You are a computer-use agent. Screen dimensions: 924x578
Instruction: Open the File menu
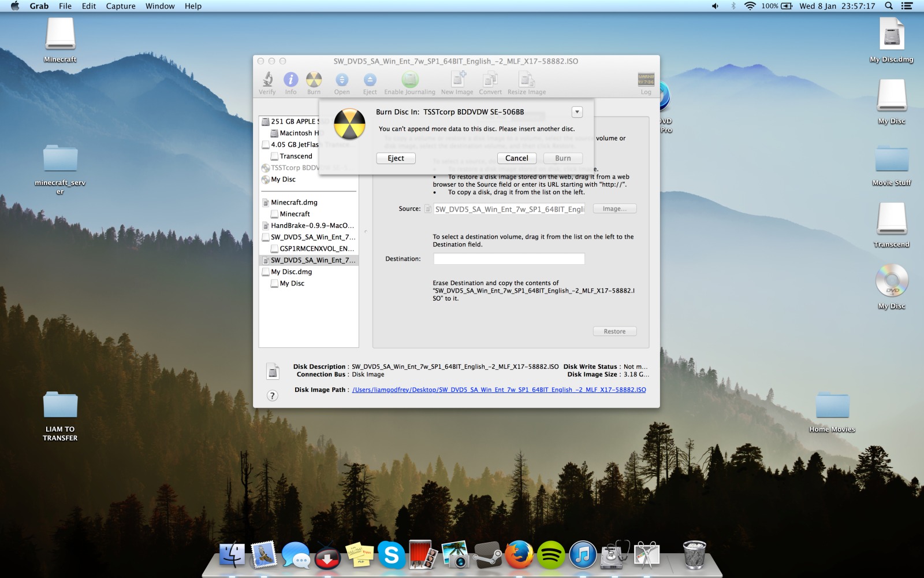65,6
